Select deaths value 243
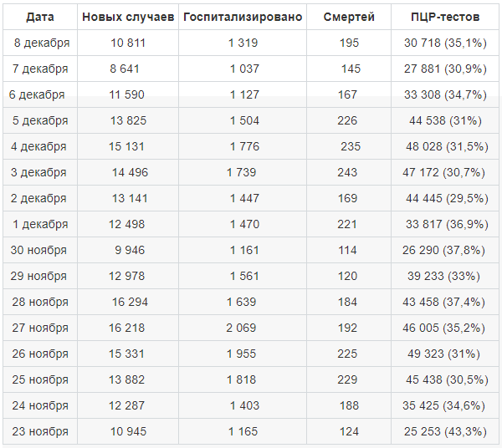Viewport: 502px width, 448px height. 348,172
